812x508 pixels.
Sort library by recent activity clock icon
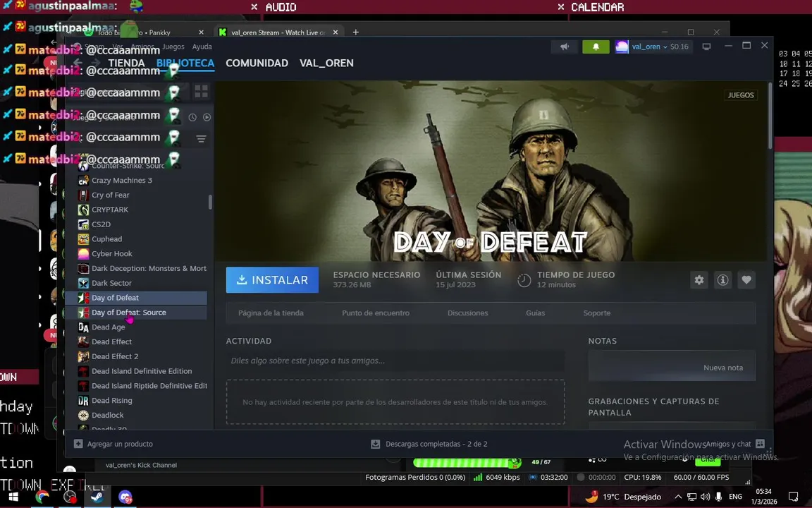(192, 117)
